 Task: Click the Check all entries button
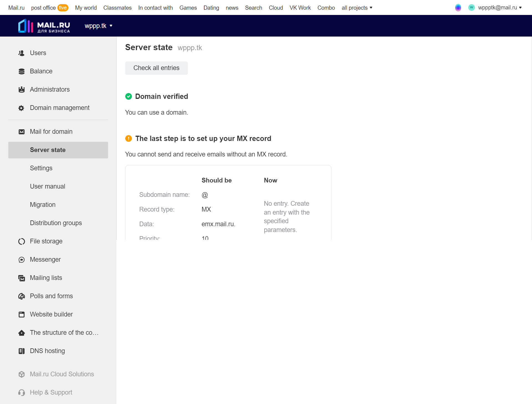(x=156, y=68)
